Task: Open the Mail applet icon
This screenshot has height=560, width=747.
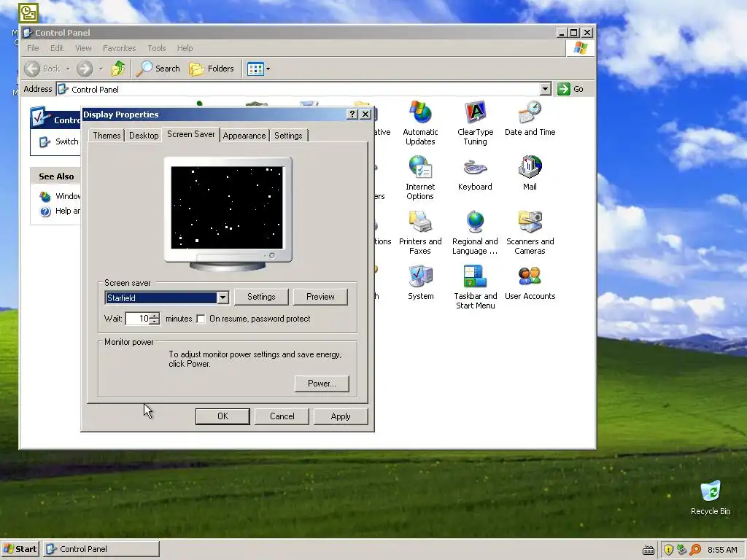Action: click(530, 168)
